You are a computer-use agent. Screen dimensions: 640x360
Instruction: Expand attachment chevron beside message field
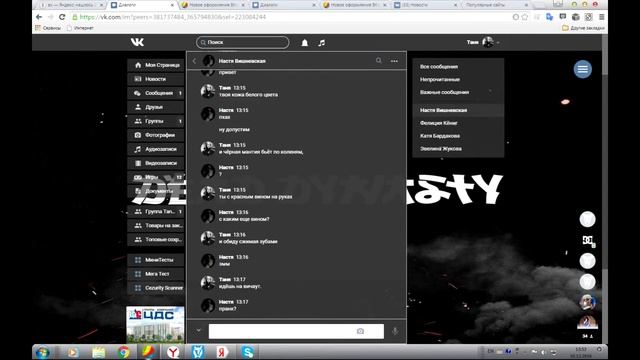(198, 331)
